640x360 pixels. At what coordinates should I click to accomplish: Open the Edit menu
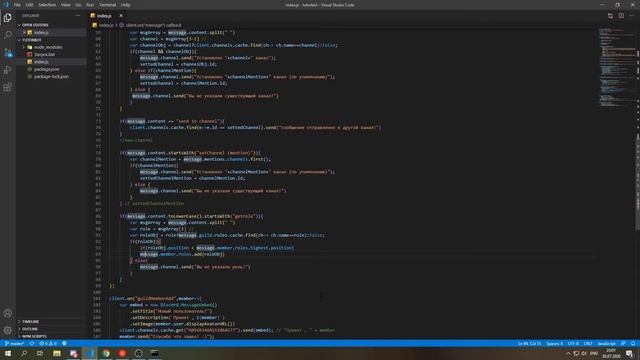[29, 5]
